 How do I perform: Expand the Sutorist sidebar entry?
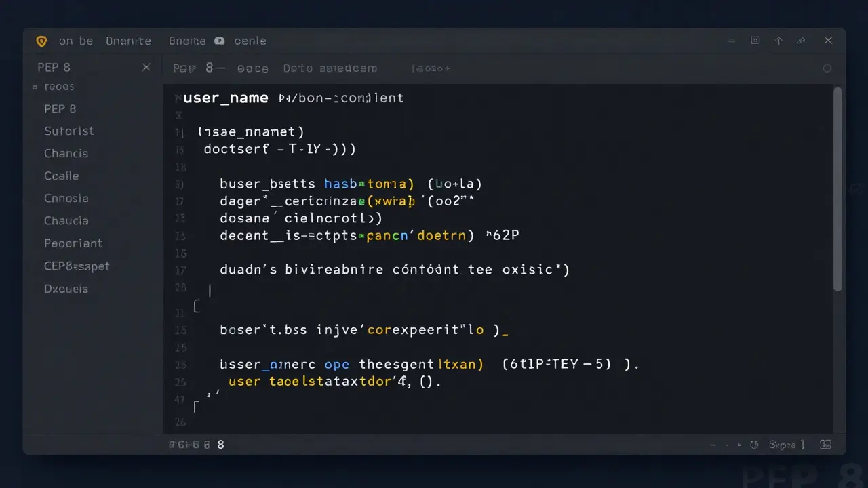pos(68,131)
